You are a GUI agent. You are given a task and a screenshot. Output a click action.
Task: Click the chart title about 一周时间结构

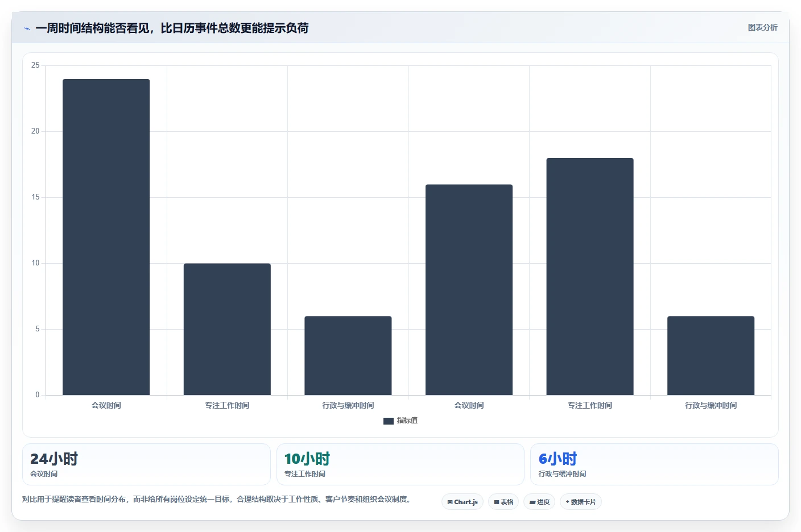pos(172,28)
